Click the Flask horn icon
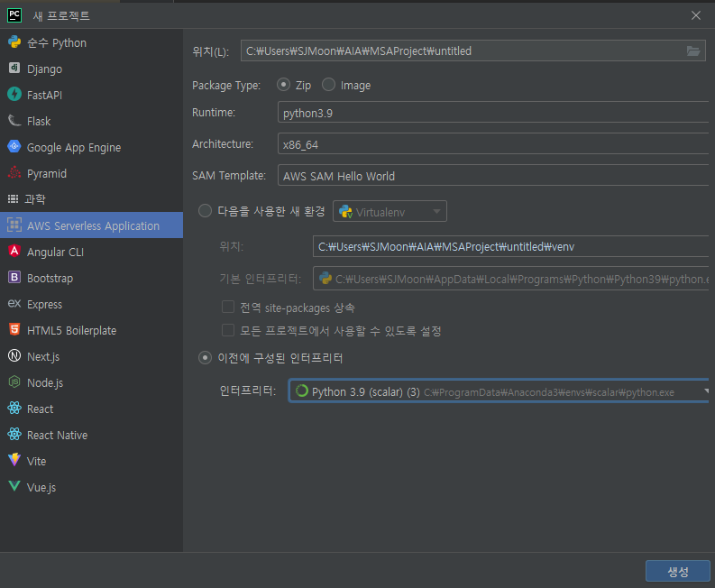The height and width of the screenshot is (588, 715). (x=14, y=121)
